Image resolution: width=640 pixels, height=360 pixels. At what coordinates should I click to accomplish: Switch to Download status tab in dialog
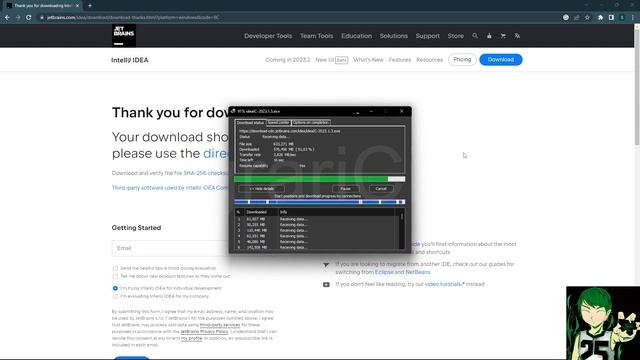coord(250,122)
